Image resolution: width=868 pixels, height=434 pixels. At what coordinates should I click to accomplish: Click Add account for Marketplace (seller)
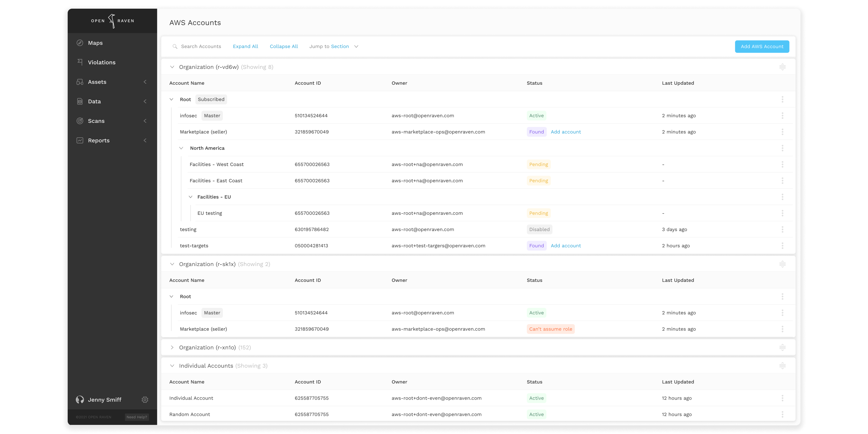pos(566,132)
